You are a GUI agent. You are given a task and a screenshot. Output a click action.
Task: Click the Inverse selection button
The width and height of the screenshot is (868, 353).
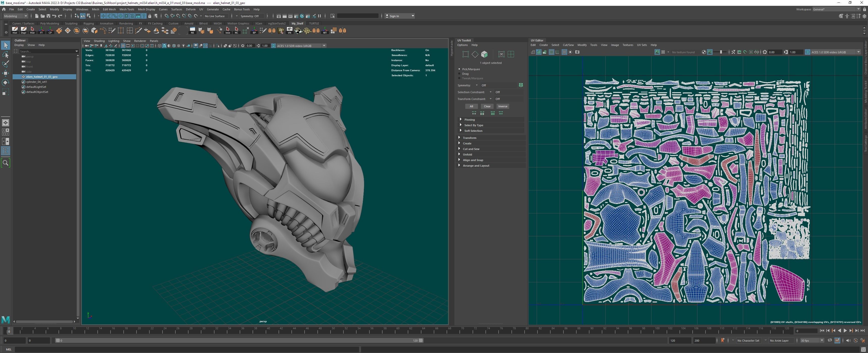[502, 106]
